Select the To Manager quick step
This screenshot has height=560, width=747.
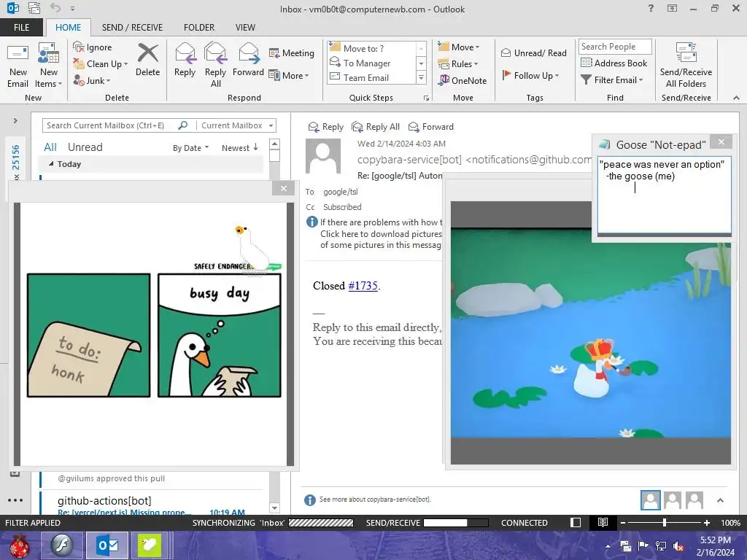(x=367, y=63)
